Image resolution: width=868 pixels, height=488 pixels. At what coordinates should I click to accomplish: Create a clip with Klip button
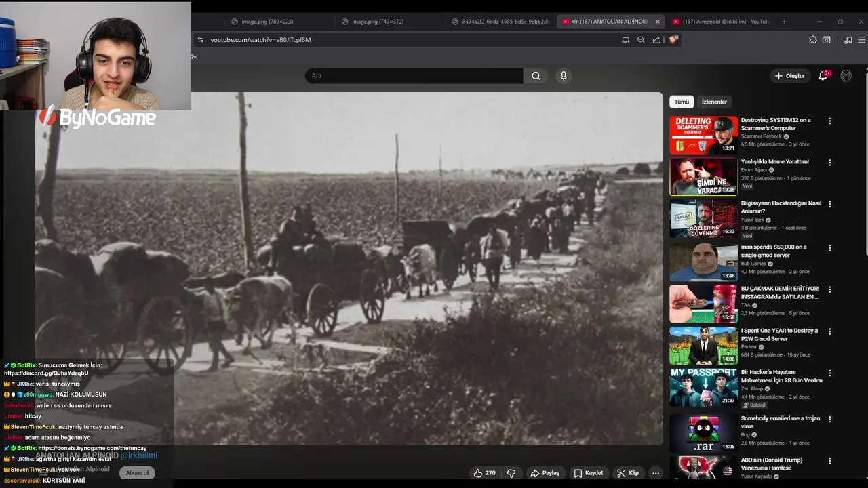628,473
